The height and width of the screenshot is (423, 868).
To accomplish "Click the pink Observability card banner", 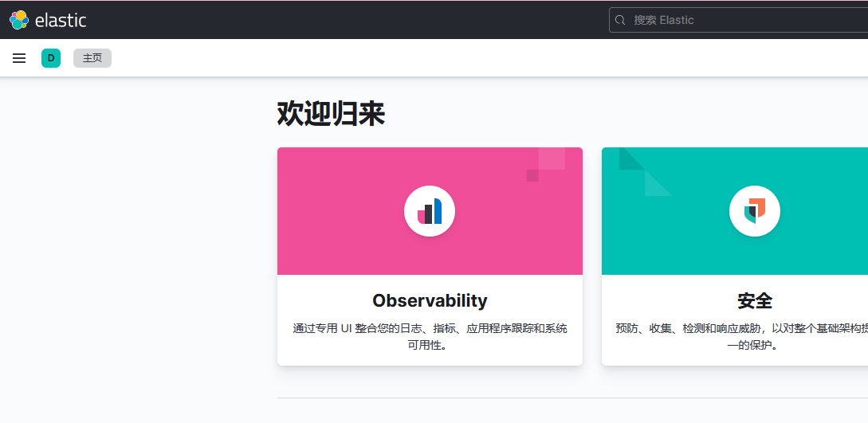I will tap(430, 211).
